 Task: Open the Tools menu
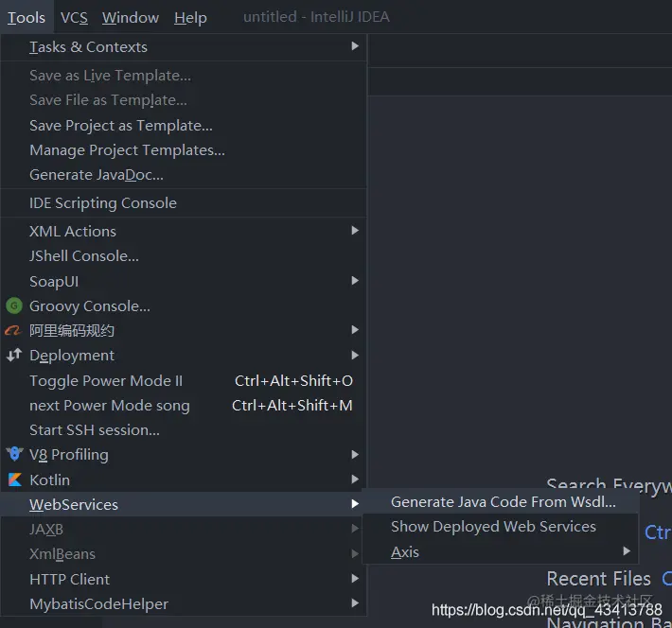click(27, 17)
